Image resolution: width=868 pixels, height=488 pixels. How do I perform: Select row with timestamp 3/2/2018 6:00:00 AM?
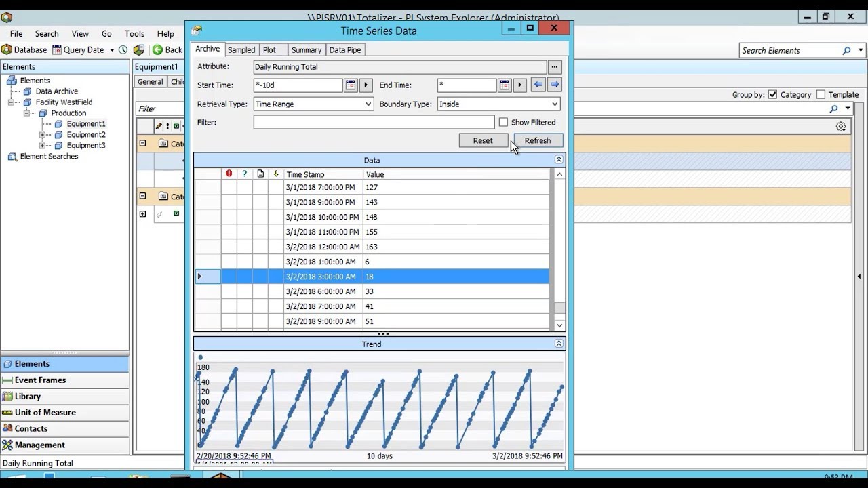pyautogui.click(x=372, y=291)
